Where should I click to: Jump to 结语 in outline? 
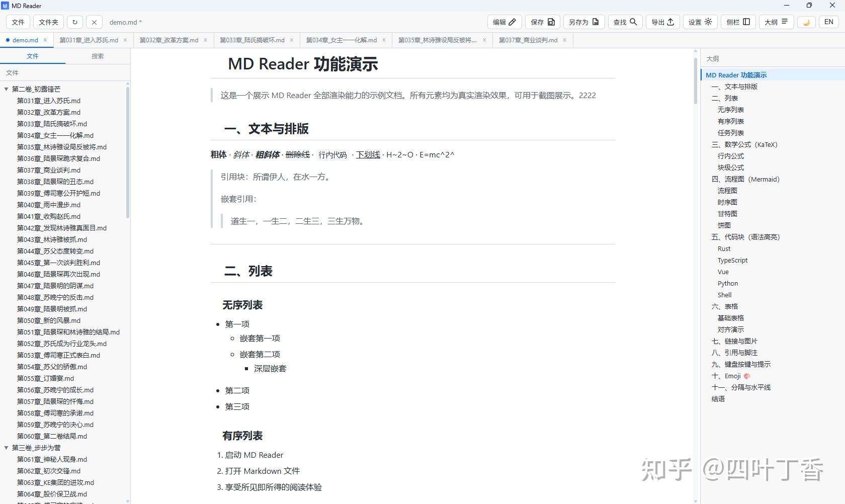pos(718,399)
